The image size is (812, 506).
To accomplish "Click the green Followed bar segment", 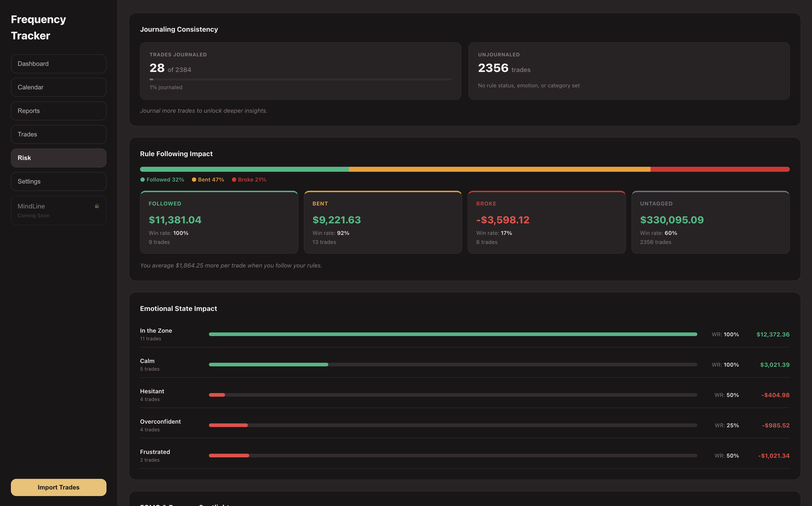I will point(244,169).
